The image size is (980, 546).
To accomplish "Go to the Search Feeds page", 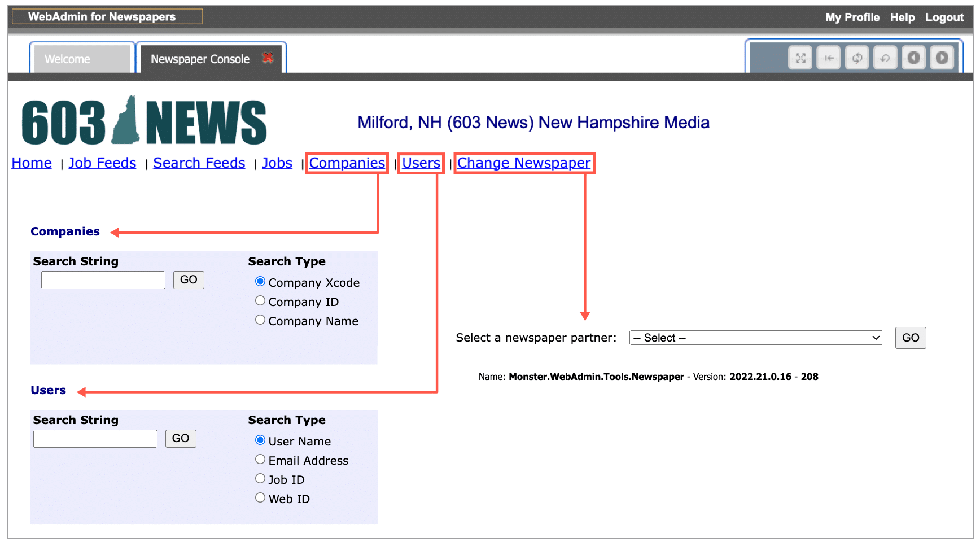I will (x=199, y=163).
